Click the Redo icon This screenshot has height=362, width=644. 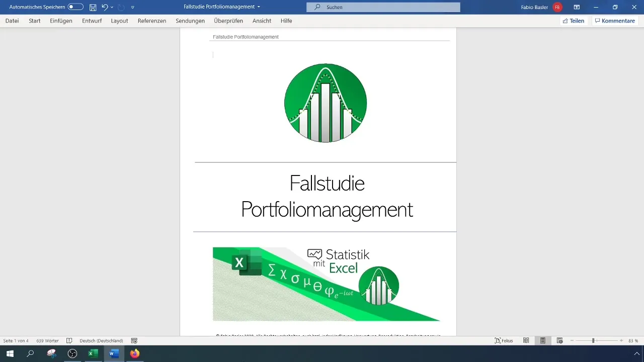121,7
